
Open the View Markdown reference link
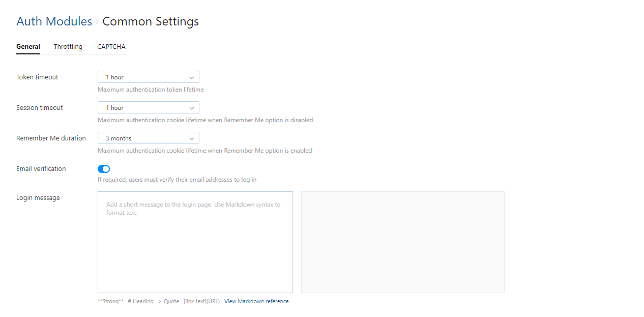tap(256, 301)
